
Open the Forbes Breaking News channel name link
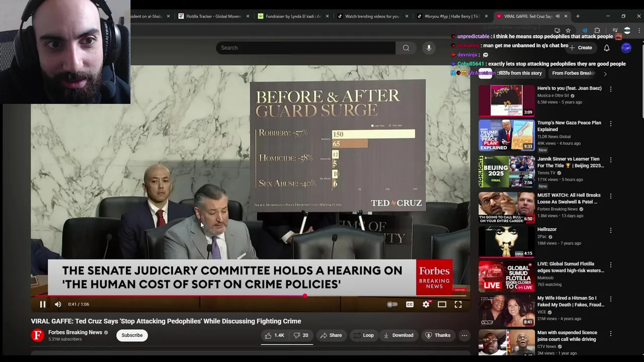point(75,332)
